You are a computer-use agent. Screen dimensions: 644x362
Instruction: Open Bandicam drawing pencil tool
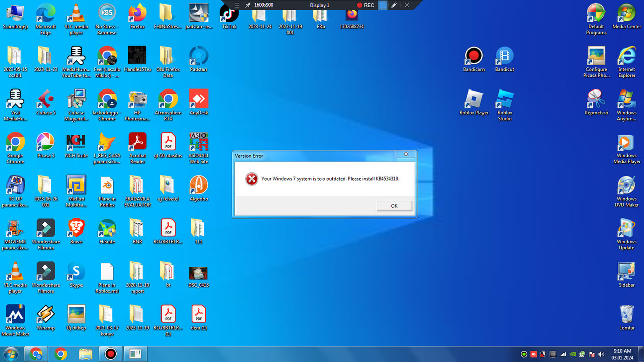(x=395, y=5)
